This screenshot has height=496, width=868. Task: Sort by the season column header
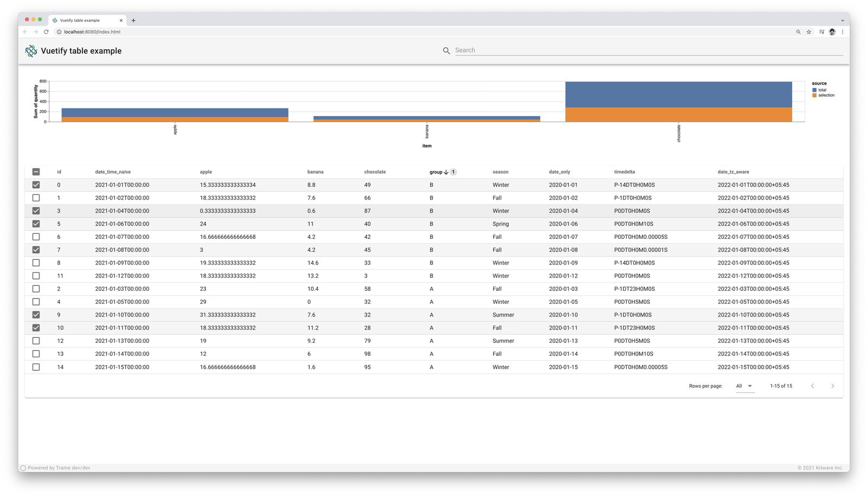500,172
